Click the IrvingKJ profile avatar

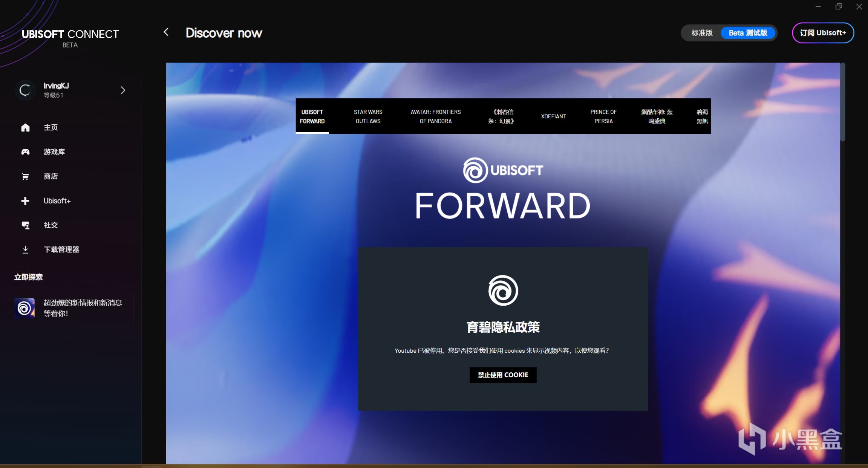click(x=25, y=90)
